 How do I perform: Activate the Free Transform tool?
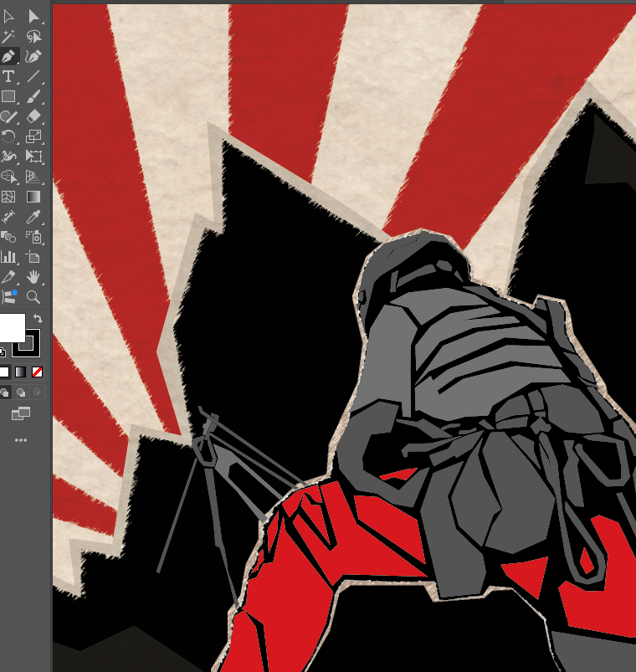pos(33,156)
